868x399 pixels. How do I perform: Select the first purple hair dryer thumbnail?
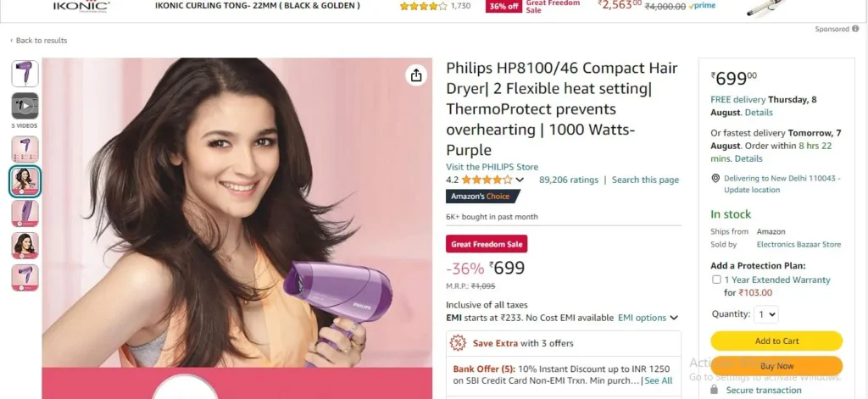pyautogui.click(x=25, y=74)
